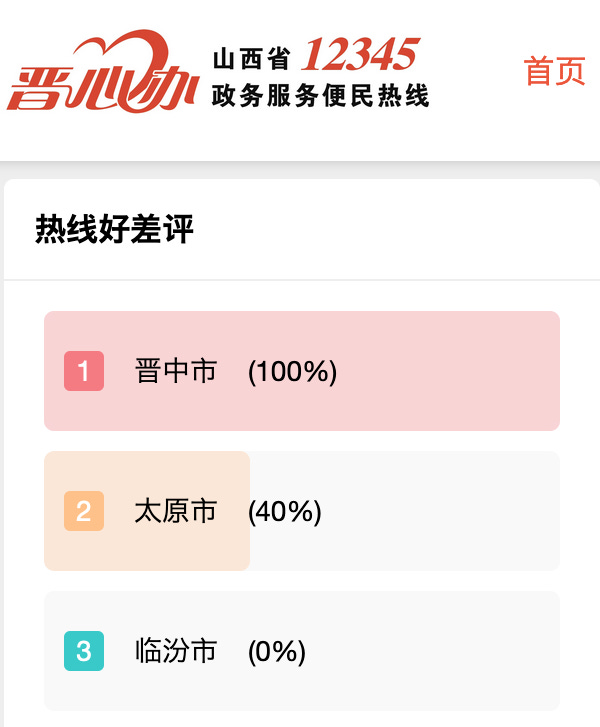This screenshot has width=600, height=727.
Task: Select the 热线好差评 section heading
Action: [114, 230]
